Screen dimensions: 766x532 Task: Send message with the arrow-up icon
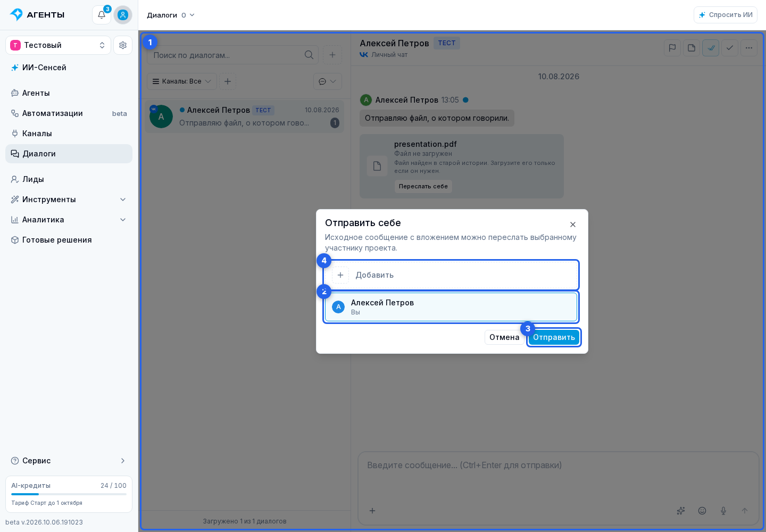[x=745, y=511]
